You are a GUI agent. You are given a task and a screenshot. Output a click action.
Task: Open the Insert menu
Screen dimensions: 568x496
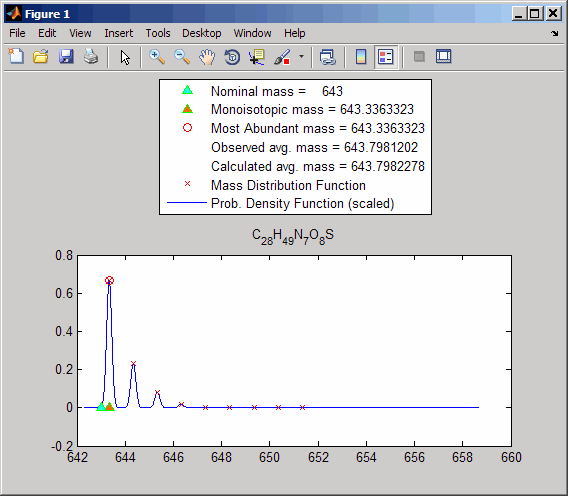pyautogui.click(x=118, y=33)
